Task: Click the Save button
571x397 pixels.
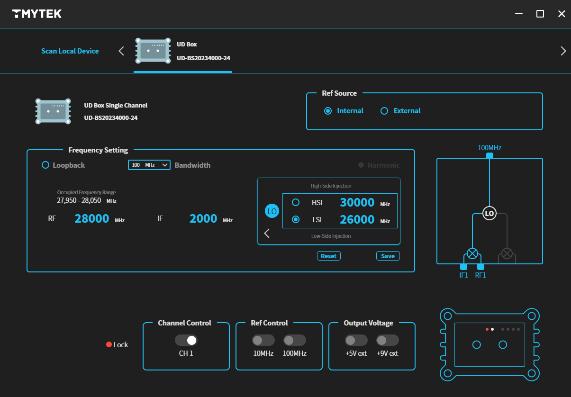Action: [x=387, y=256]
